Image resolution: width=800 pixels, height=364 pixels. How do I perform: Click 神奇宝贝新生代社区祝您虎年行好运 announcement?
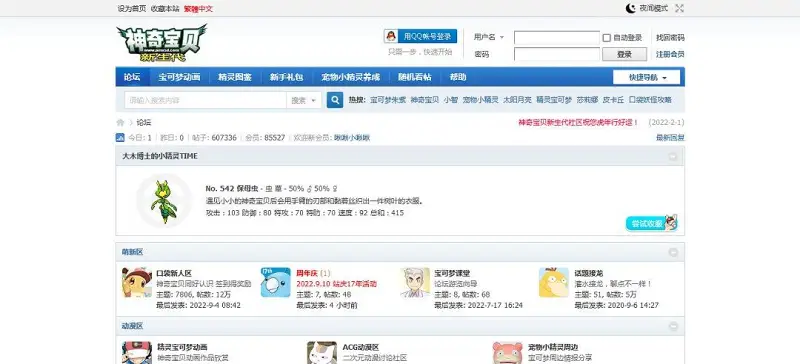(579, 123)
